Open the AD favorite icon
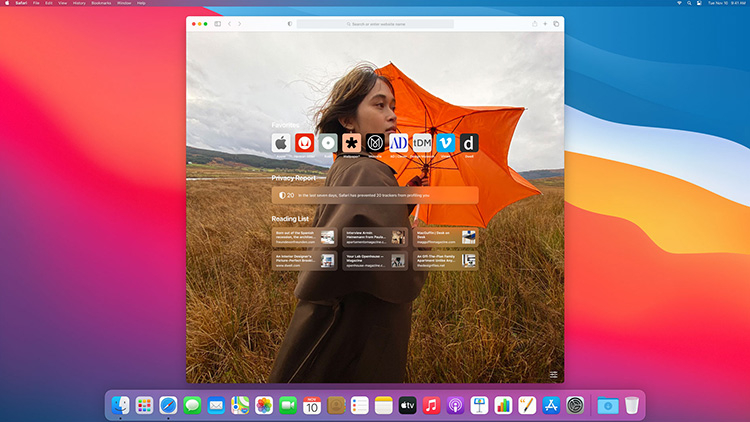 coord(398,143)
